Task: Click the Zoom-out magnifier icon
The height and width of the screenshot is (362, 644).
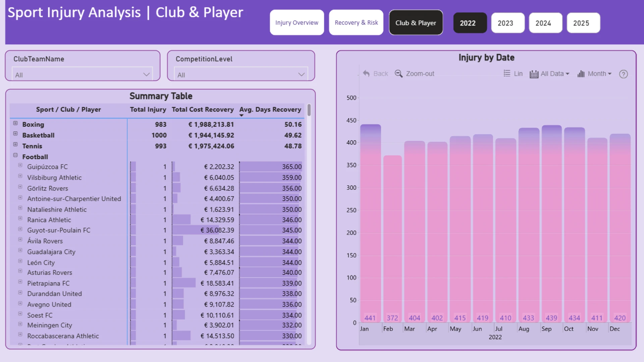Action: 398,74
